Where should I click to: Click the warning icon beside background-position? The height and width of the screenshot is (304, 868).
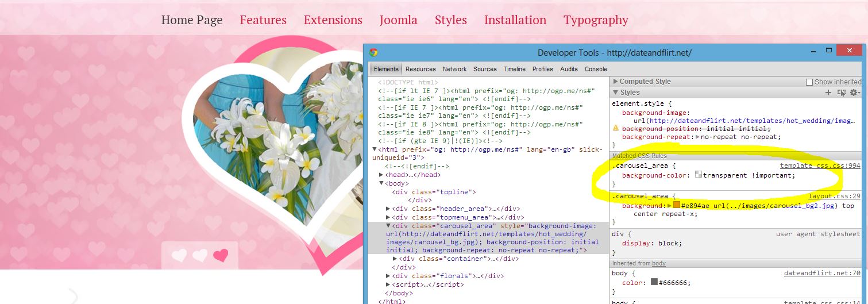pyautogui.click(x=616, y=129)
